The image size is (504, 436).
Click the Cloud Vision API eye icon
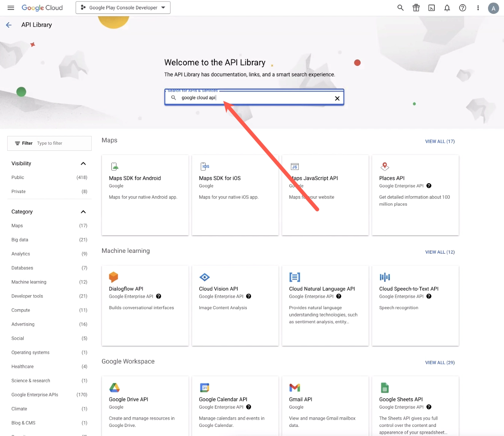point(205,277)
